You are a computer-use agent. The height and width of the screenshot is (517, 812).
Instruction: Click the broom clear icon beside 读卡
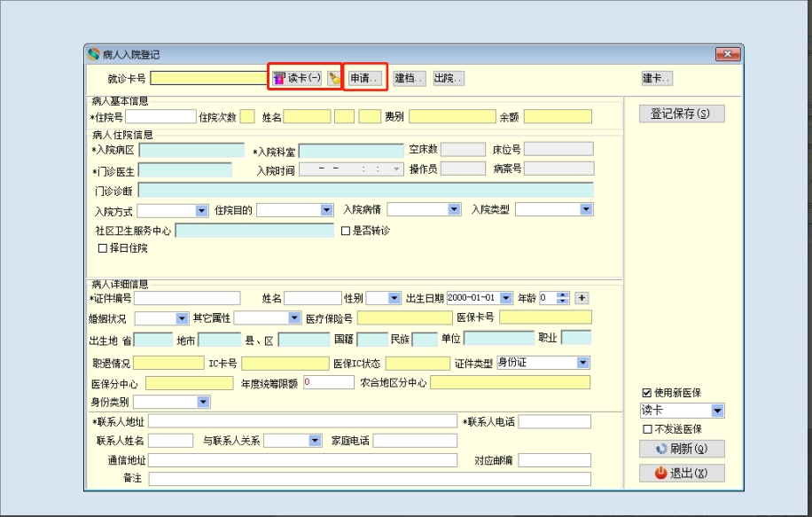[x=334, y=78]
